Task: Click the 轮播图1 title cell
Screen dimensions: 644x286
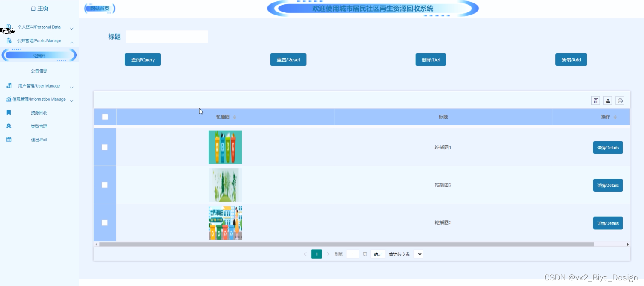Action: (443, 147)
